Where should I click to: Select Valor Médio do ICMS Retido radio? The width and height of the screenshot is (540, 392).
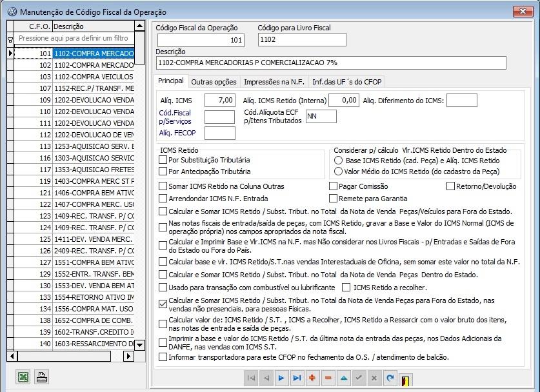click(339, 171)
